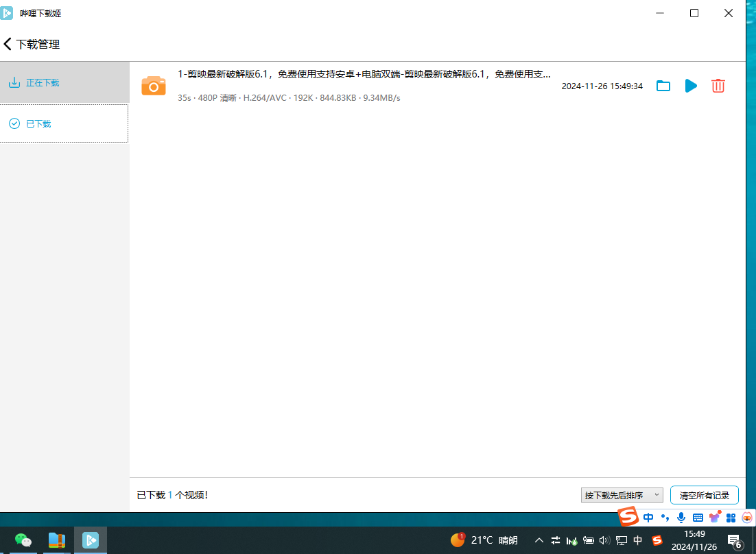This screenshot has height=554, width=756.
Task: Click the Sogou mascot icon beside the toolbox
Action: coord(747,518)
